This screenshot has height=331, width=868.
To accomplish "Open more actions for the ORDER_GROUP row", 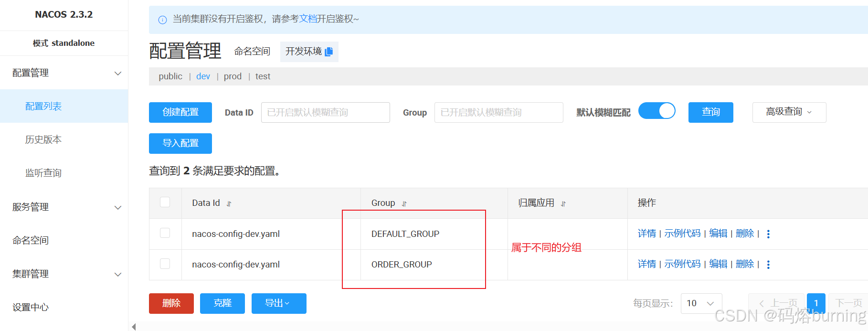I will coord(768,265).
